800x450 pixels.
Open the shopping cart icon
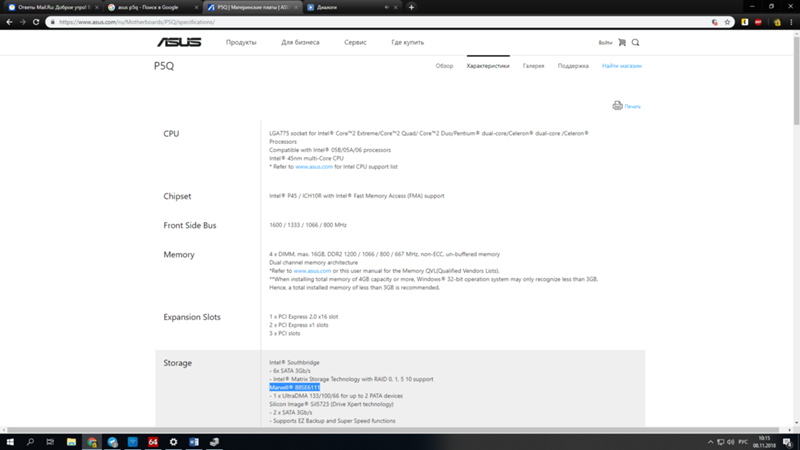622,42
